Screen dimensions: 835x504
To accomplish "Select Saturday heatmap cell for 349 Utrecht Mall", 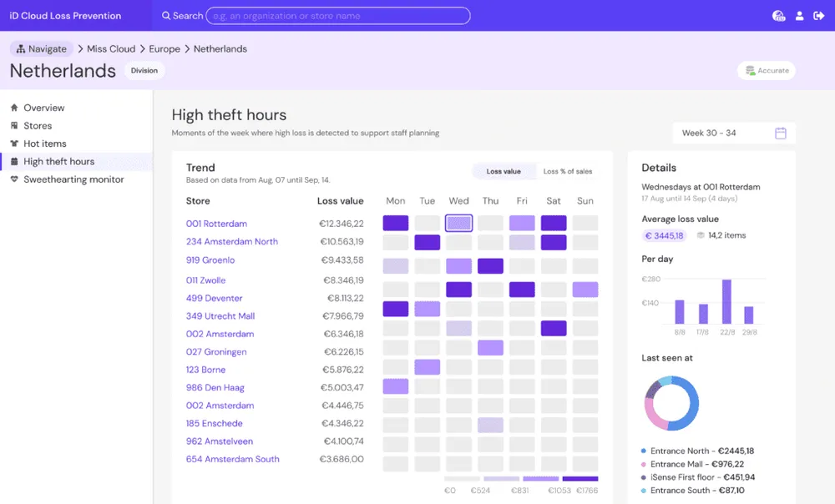I will point(554,328).
